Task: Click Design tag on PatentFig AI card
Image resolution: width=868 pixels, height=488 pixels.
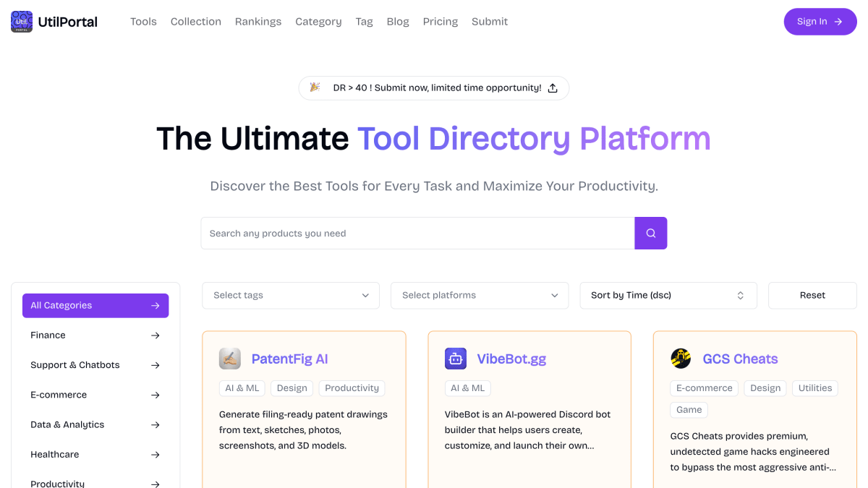Action: coord(292,388)
